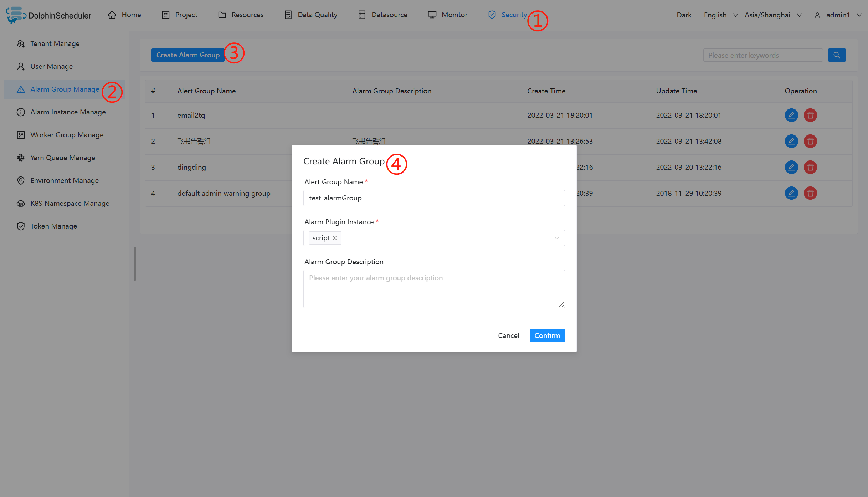
Task: Toggle Dark theme mode
Action: [684, 15]
